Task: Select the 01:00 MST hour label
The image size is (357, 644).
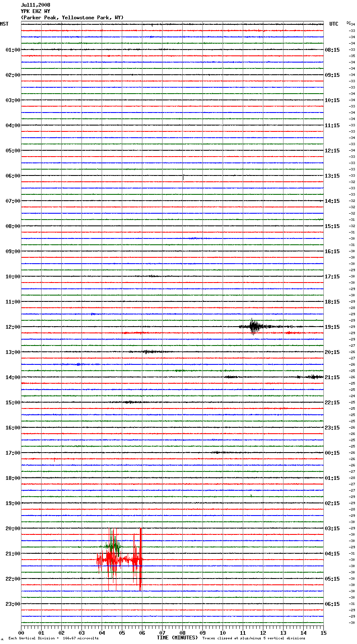Action: click(x=13, y=50)
